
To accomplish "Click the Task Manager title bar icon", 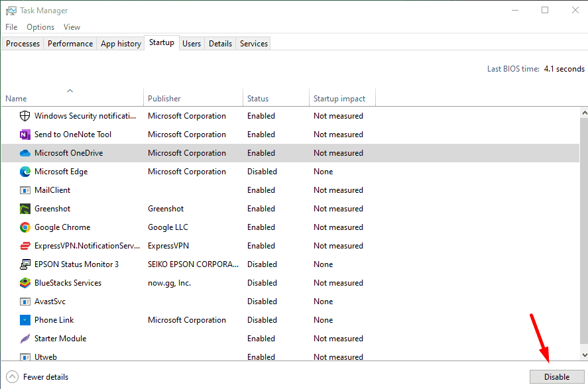I will pos(11,11).
